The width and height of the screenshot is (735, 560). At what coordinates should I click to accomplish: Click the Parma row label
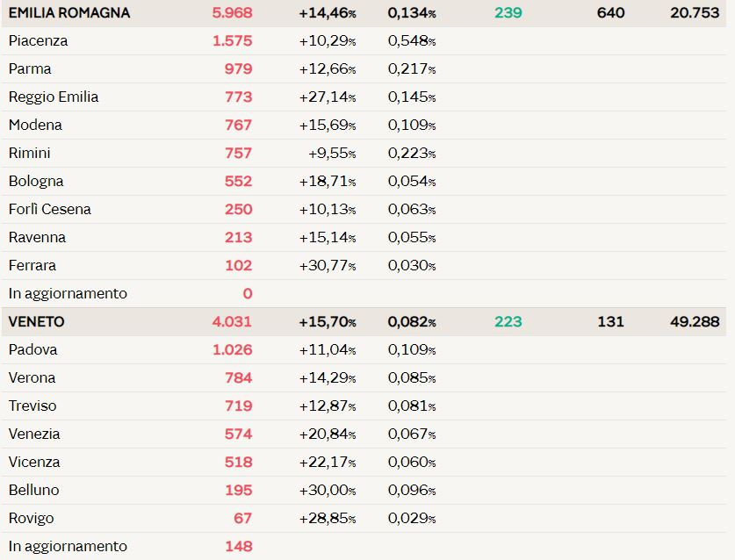coord(30,68)
